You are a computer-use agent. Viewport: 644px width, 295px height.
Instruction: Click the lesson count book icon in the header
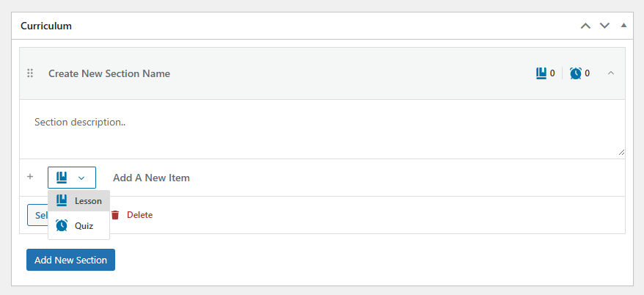click(541, 73)
